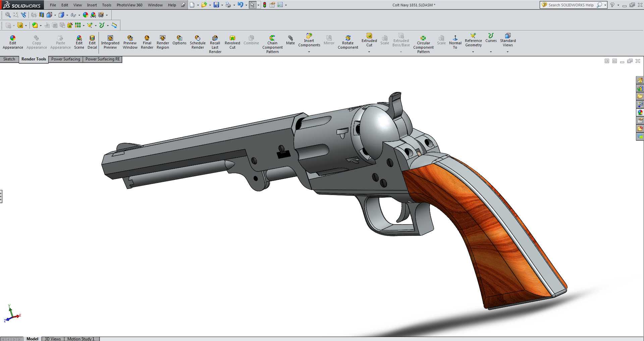Screen dimensions: 644x341
Task: Click Chain Component Pattern tool
Action: pos(272,44)
